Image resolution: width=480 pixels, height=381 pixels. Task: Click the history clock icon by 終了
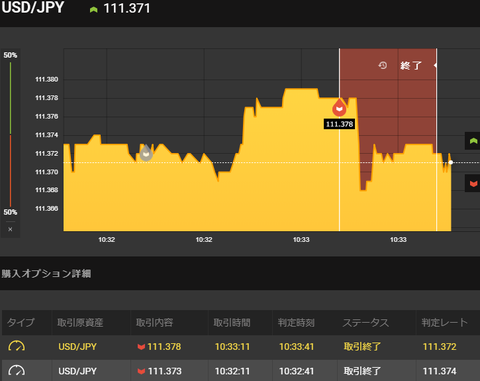tap(383, 65)
